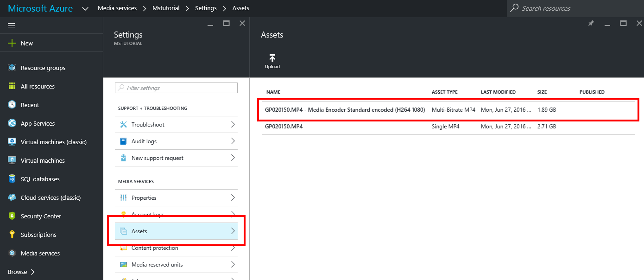Click the hamburger menu icon in the sidebar

point(12,25)
